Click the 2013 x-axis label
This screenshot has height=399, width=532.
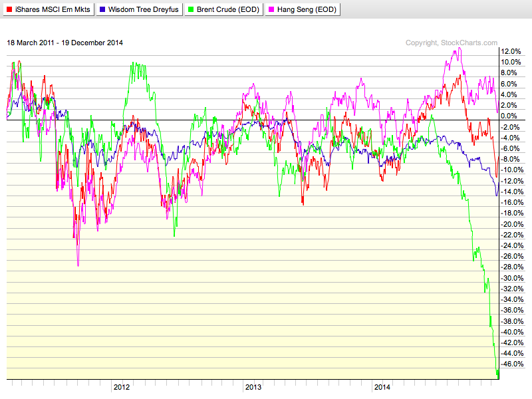pos(253,387)
